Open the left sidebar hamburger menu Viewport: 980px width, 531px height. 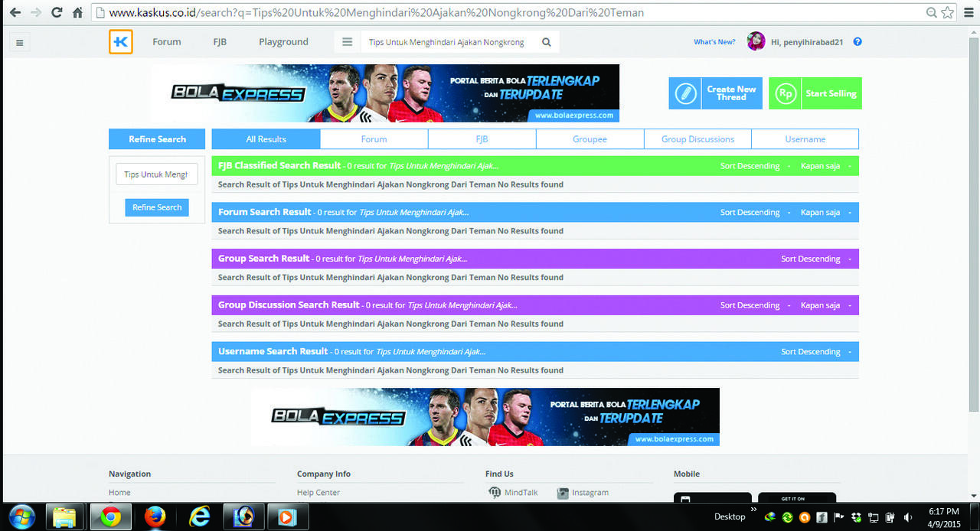click(x=19, y=43)
